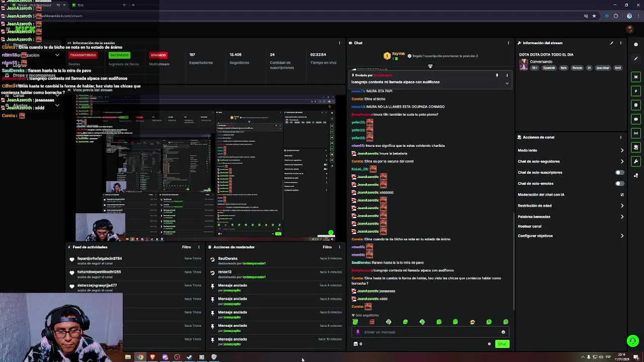This screenshot has width=644, height=362.
Task: Click the Spanish stream tag
Action: coord(549,68)
